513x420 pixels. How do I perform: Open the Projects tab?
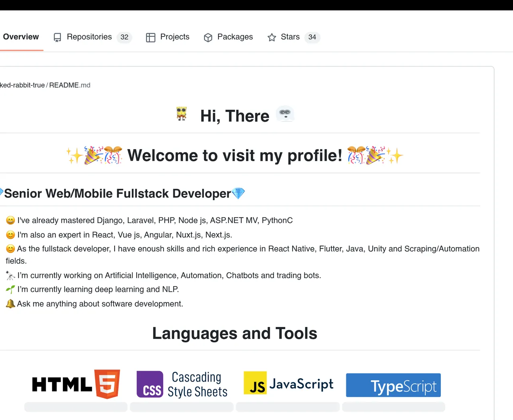[x=168, y=37]
